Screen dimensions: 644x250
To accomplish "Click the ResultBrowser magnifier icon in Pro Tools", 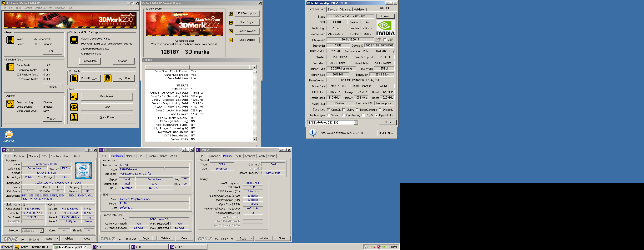I will click(x=74, y=78).
